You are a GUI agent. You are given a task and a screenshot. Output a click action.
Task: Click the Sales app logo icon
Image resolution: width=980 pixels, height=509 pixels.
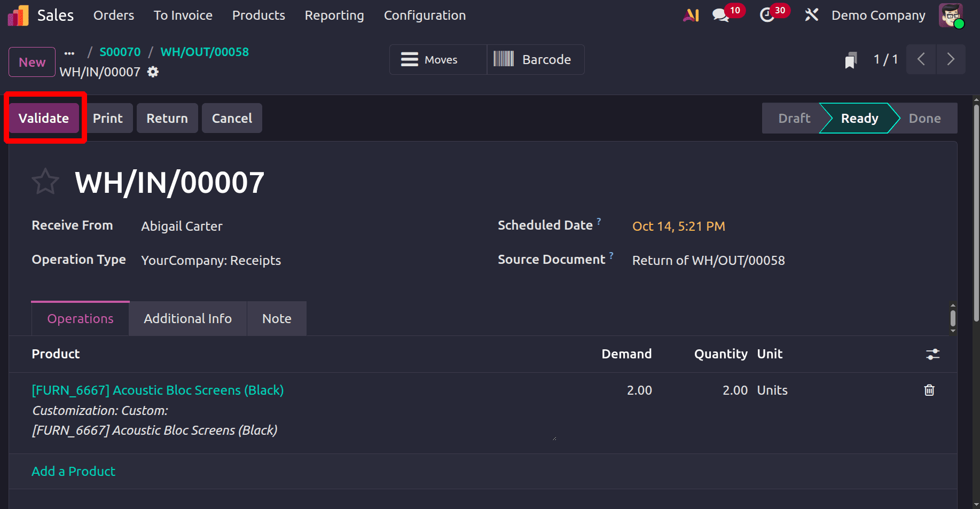(18, 15)
